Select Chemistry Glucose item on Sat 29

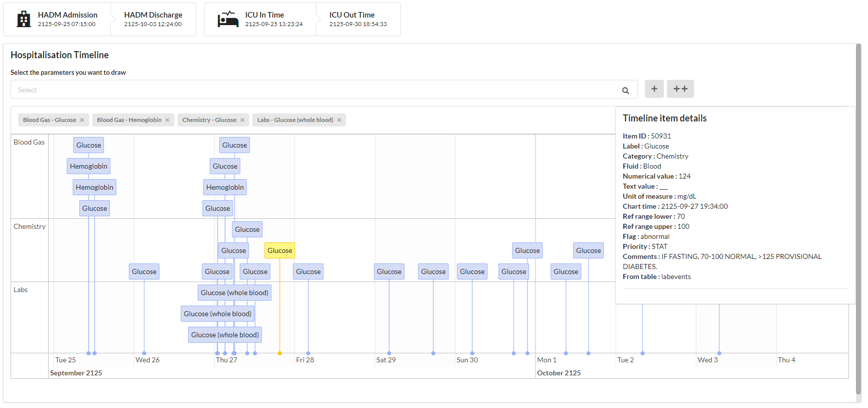389,271
